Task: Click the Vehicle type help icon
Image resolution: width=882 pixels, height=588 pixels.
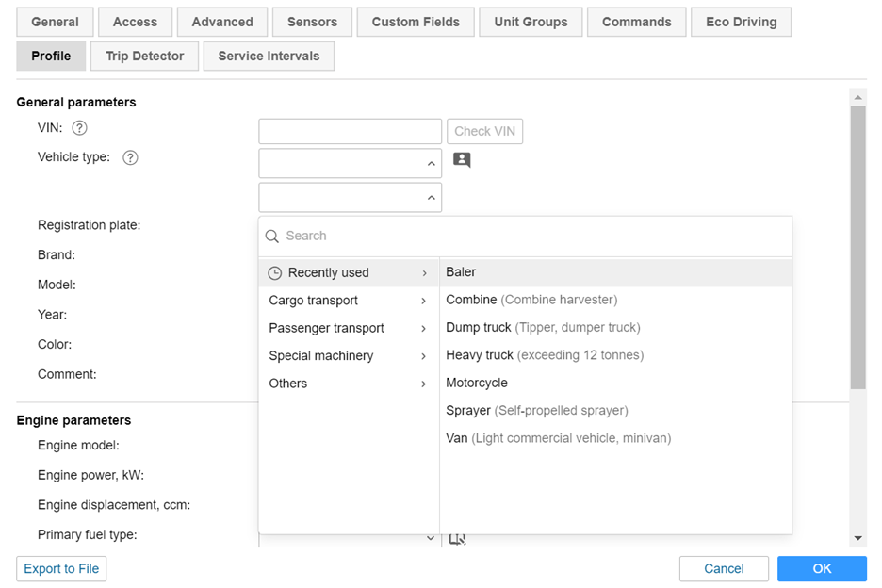Action: point(131,157)
